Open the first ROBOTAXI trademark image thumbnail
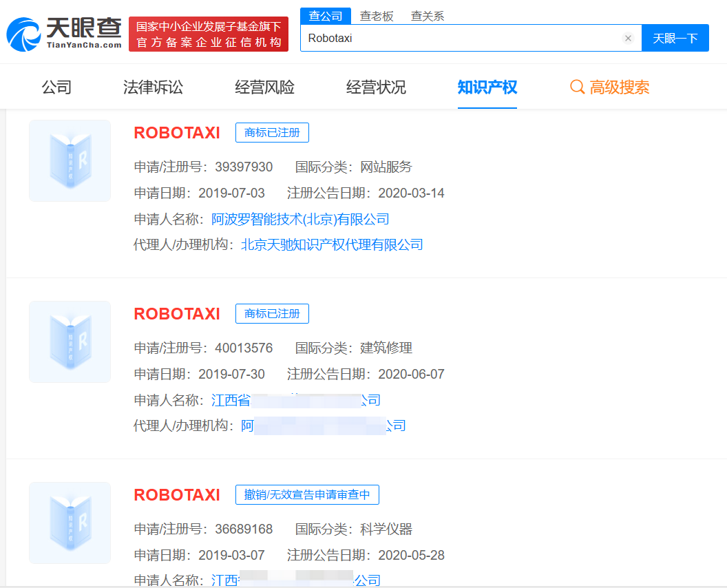 (69, 160)
